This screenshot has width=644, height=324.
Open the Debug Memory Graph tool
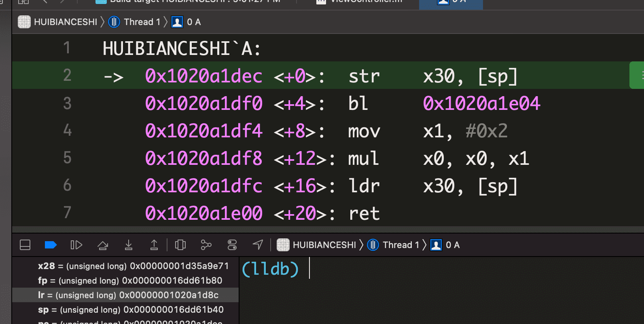206,245
